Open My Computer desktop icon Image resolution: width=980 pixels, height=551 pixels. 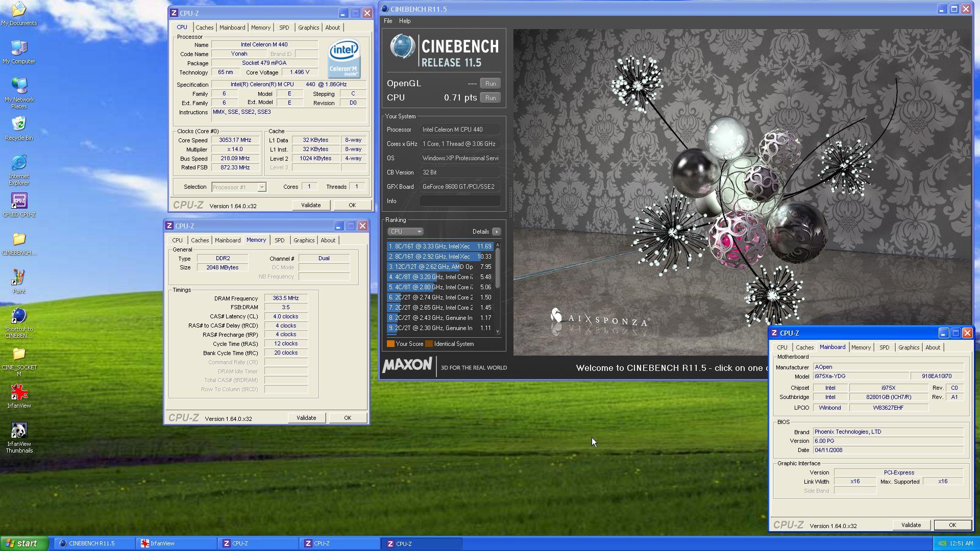19,53
